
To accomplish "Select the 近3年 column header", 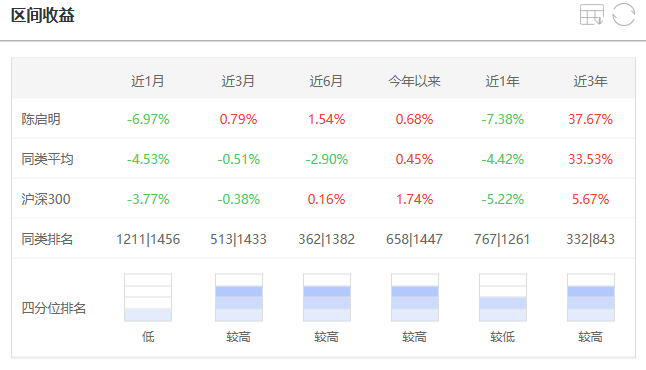I will 590,81.
